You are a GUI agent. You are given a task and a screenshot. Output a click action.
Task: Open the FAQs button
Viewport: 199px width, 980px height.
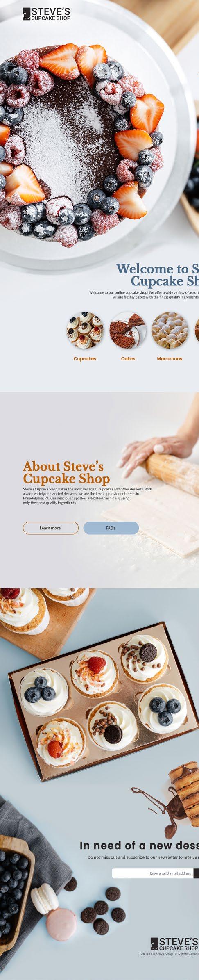coord(111,528)
